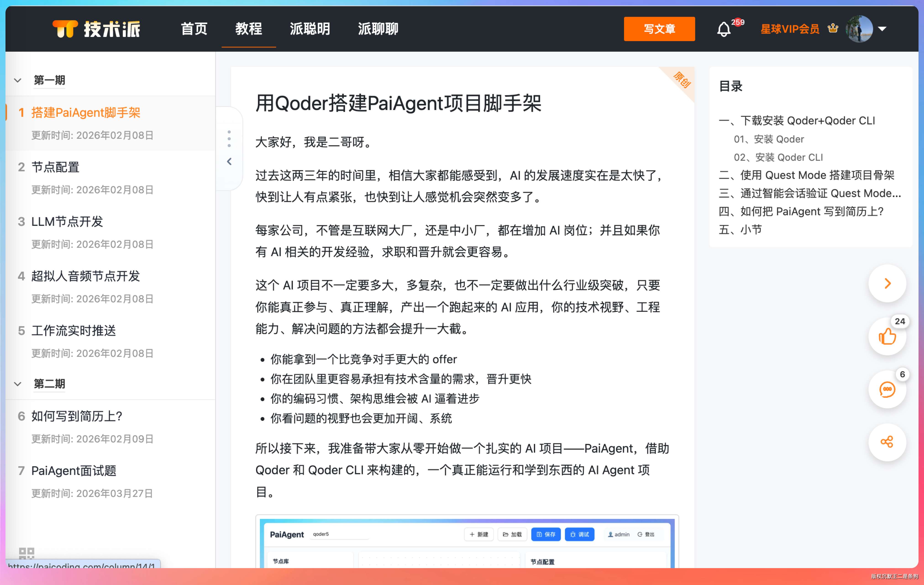924x585 pixels.
Task: Click the share icon button
Action: click(887, 442)
